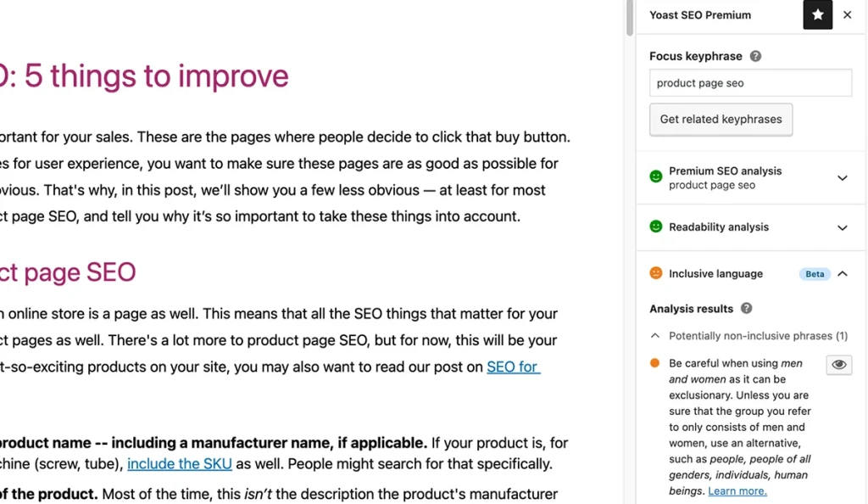The image size is (868, 504).
Task: Click the Beta badge on Inclusive language
Action: pos(814,273)
